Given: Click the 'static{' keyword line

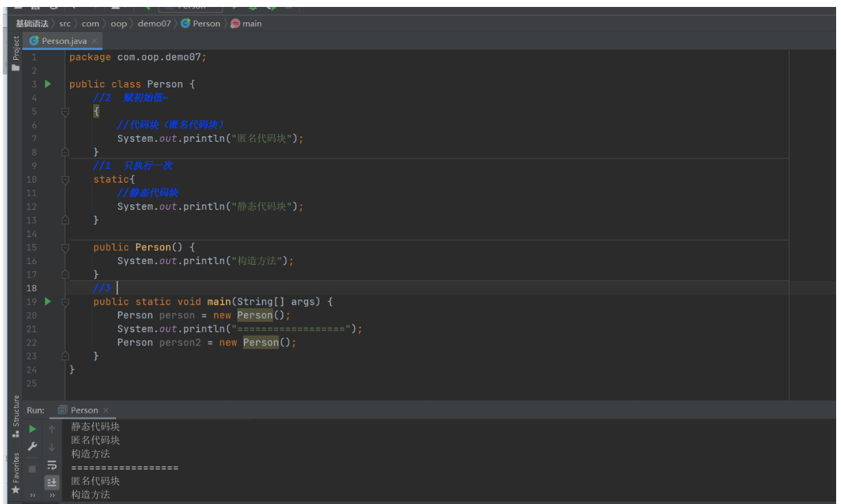Looking at the screenshot, I should click(x=114, y=179).
